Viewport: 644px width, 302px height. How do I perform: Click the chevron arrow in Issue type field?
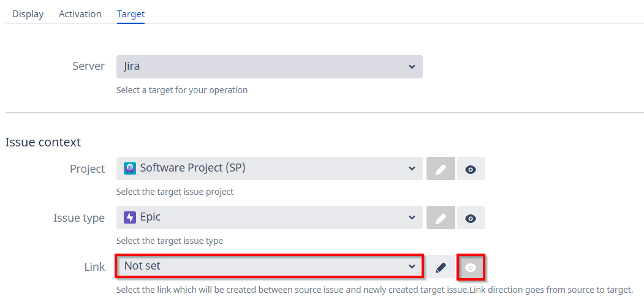[x=411, y=217]
